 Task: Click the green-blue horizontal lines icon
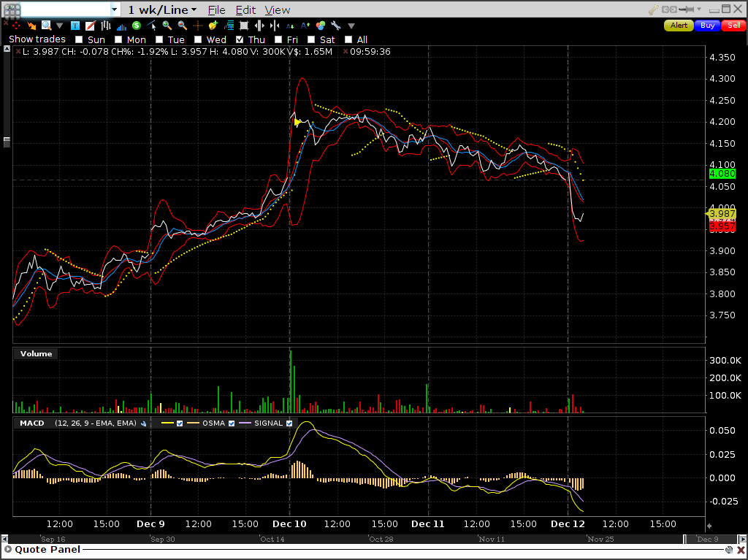pos(229,26)
